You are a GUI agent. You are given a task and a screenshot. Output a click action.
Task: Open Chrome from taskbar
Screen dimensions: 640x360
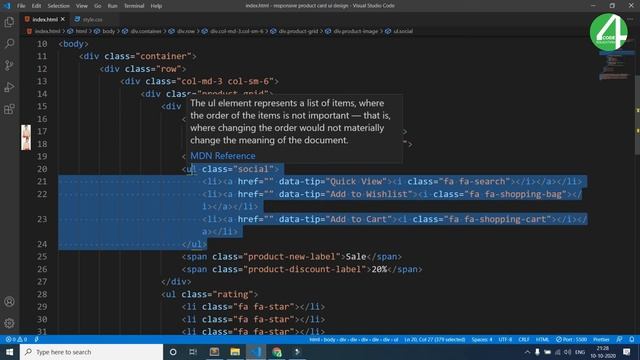[277, 352]
